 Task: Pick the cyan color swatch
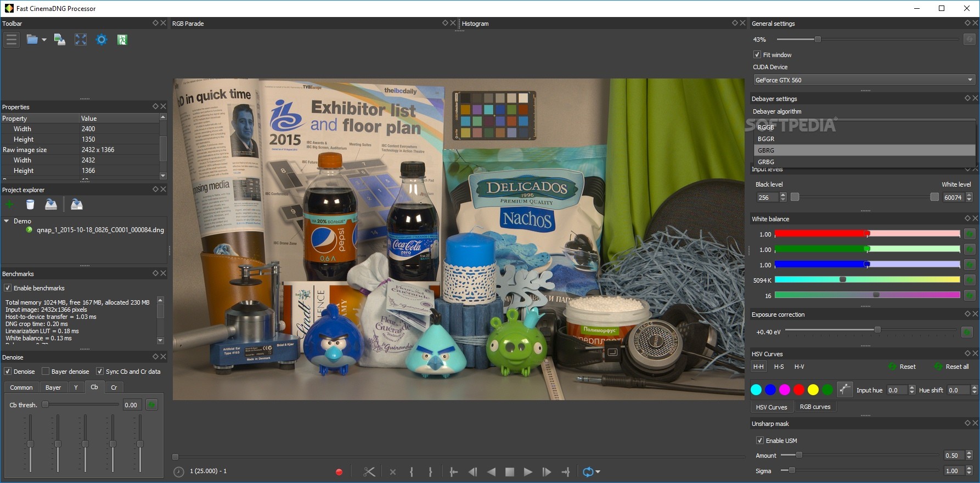(756, 390)
